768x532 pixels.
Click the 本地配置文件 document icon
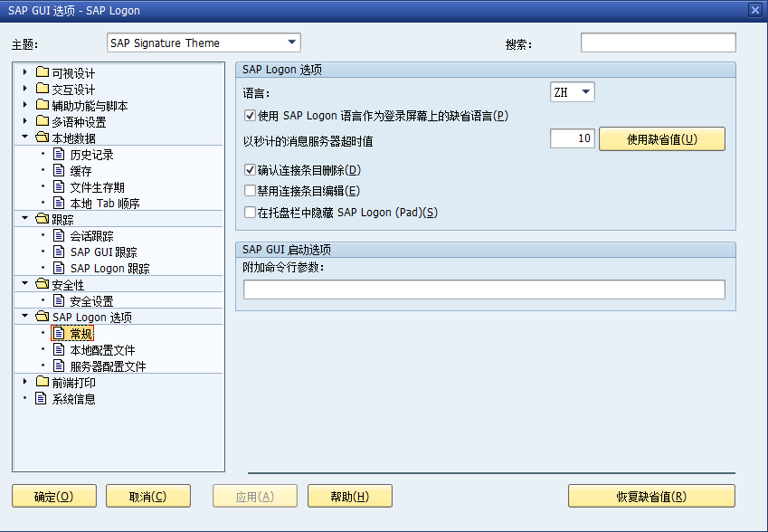(x=59, y=350)
